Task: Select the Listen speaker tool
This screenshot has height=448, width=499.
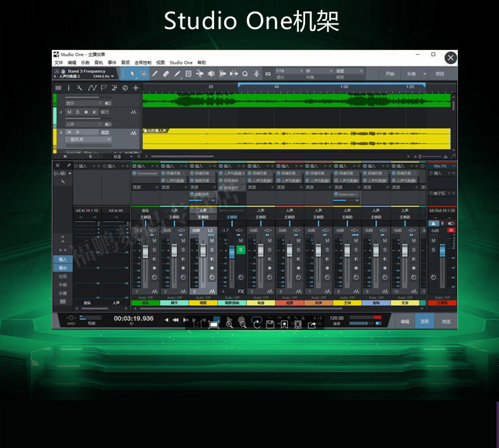Action: coord(211,74)
